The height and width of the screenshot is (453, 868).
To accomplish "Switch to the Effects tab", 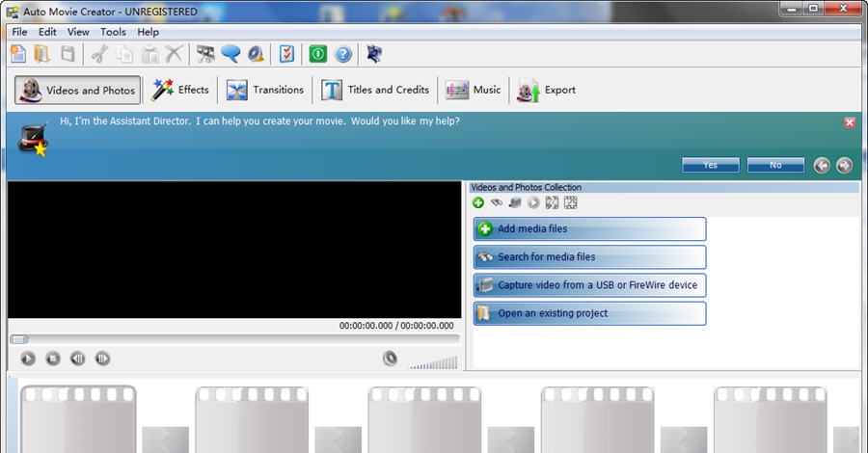I will [180, 90].
